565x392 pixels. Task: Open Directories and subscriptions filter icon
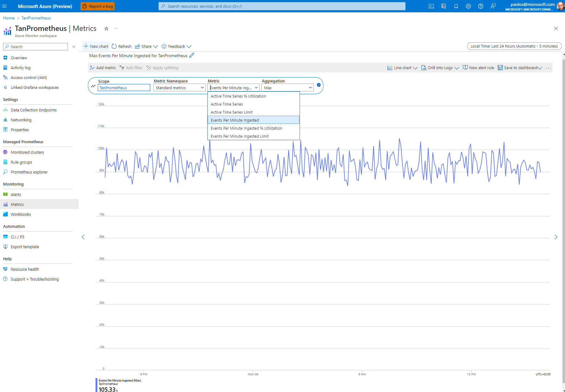pyautogui.click(x=444, y=6)
